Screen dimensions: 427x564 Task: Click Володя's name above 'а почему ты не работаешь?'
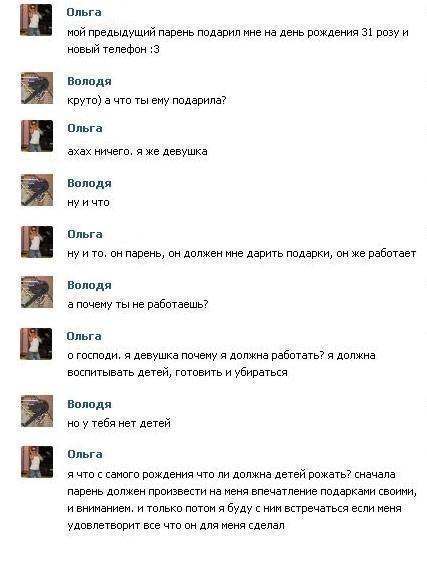point(89,285)
